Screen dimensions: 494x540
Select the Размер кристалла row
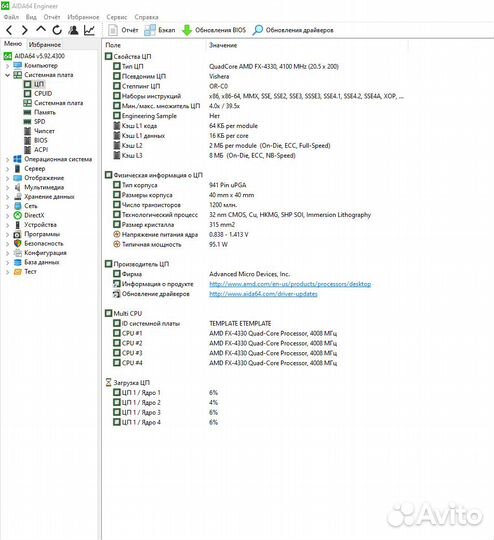pyautogui.click(x=174, y=225)
